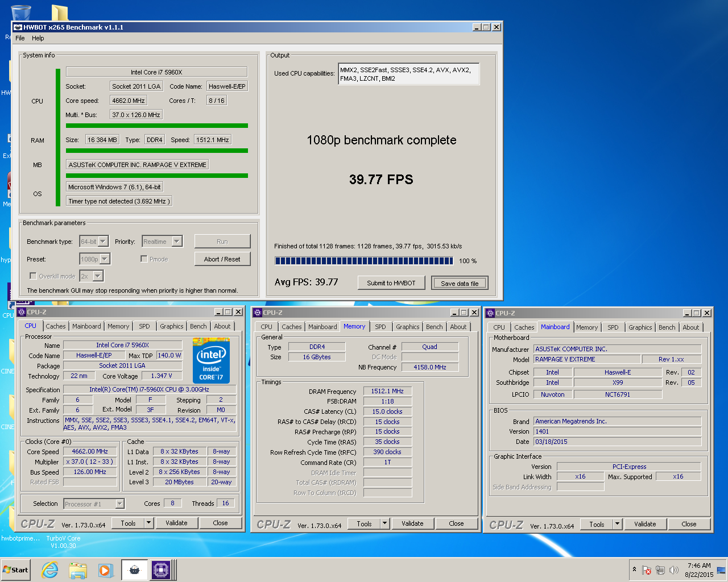Viewport: 728px width, 582px height.
Task: Click the volume speaker tray icon
Action: tap(674, 570)
